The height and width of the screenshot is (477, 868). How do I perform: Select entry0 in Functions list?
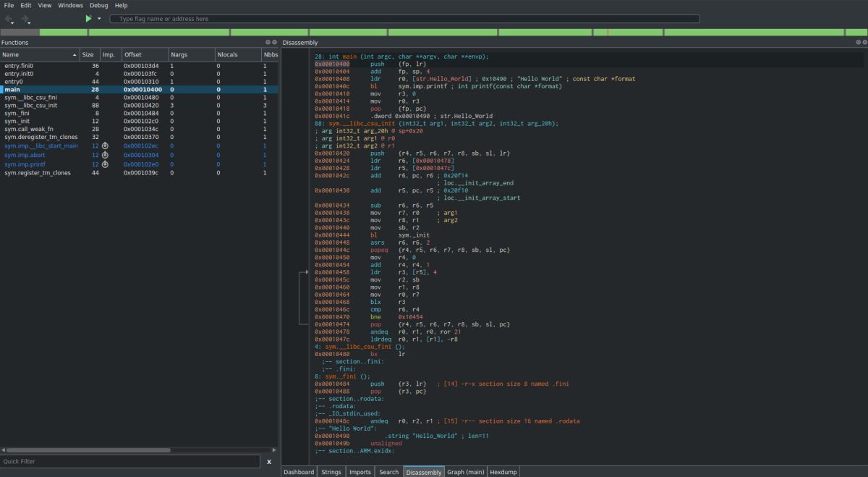point(139,82)
